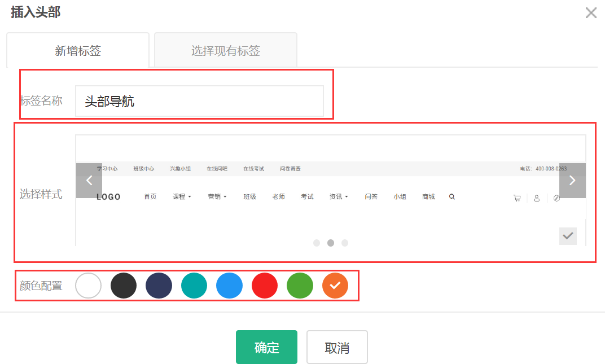Select the teal color swatch option
The height and width of the screenshot is (364, 605).
(194, 286)
